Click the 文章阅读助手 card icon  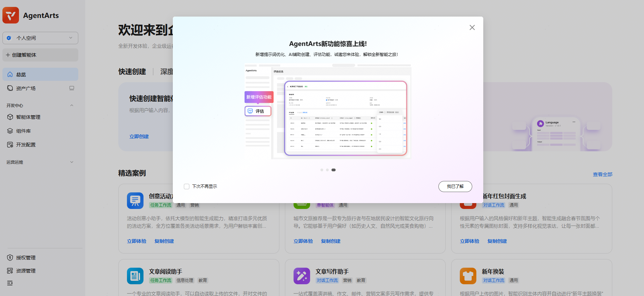pyautogui.click(x=135, y=276)
